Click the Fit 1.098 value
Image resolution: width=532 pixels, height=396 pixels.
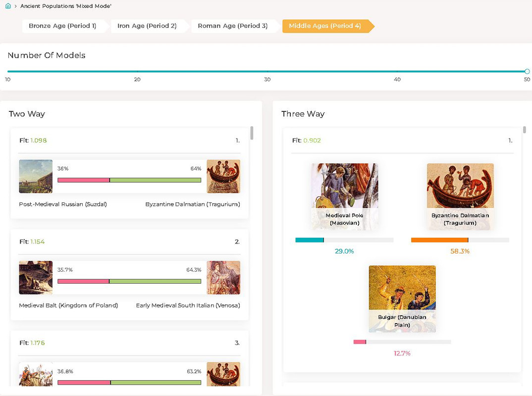pos(38,141)
